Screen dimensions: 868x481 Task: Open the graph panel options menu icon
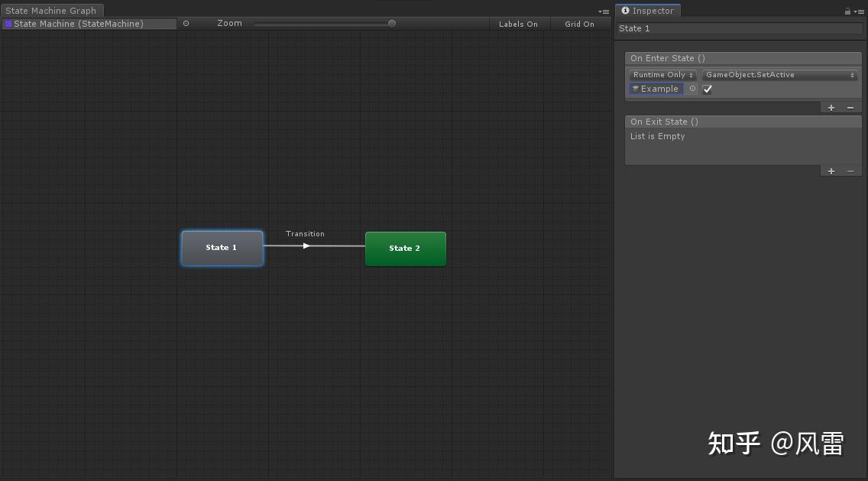(x=603, y=11)
